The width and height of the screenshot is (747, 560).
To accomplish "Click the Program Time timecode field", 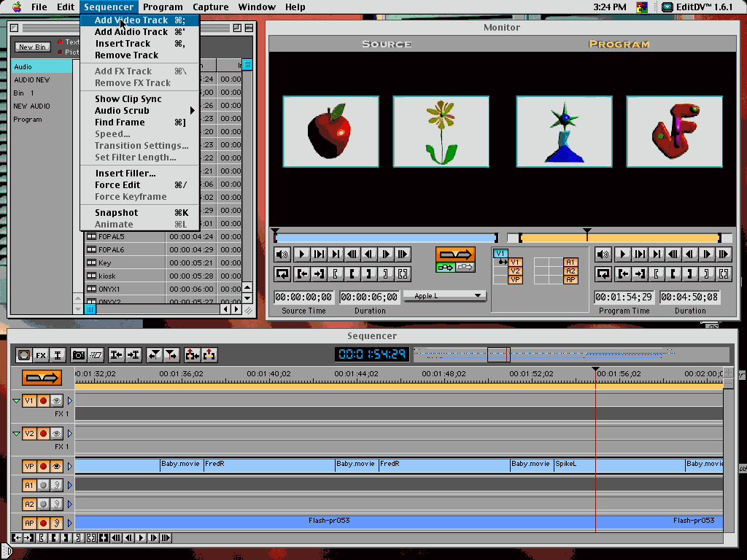I will (x=623, y=297).
